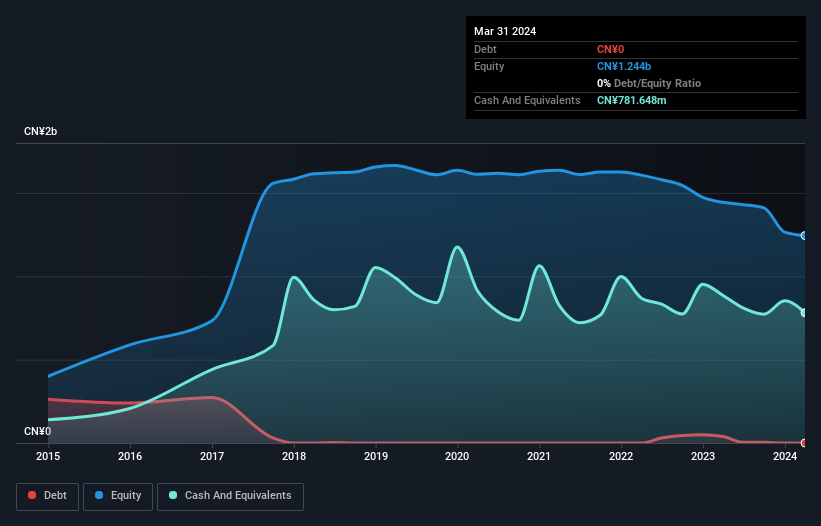The image size is (821, 526).
Task: Click Cash And Equivalents label in tooltip
Action: (527, 100)
